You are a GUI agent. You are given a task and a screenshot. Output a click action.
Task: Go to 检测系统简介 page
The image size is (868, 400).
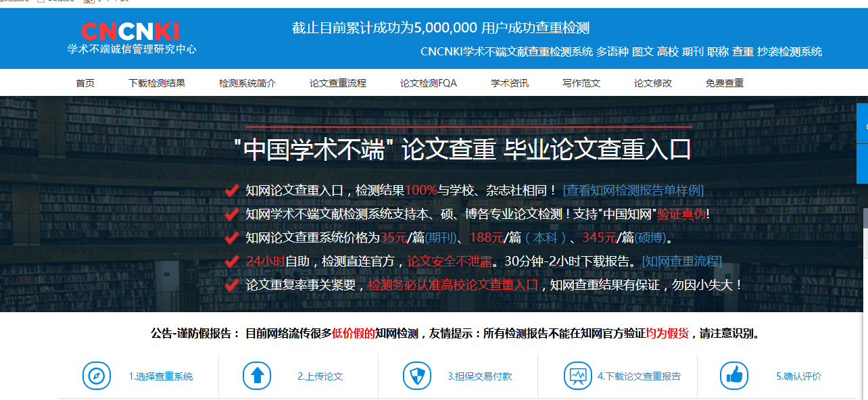tap(247, 83)
